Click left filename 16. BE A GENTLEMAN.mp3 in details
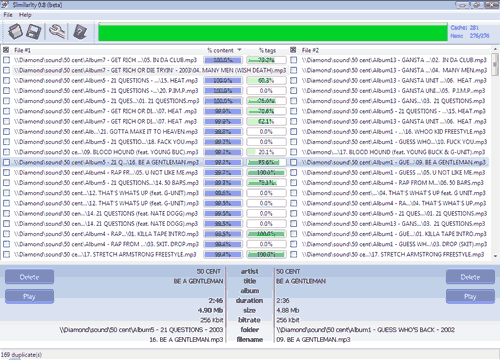The height and width of the screenshot is (360, 500). tap(186, 339)
